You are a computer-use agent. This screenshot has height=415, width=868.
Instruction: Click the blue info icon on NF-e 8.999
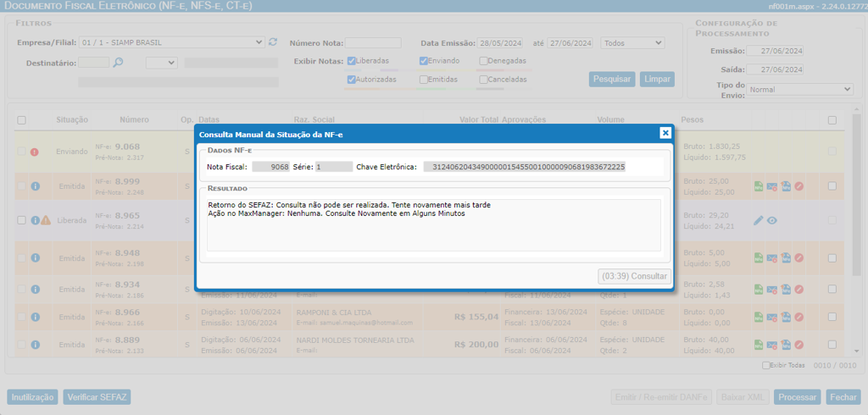pos(35,185)
